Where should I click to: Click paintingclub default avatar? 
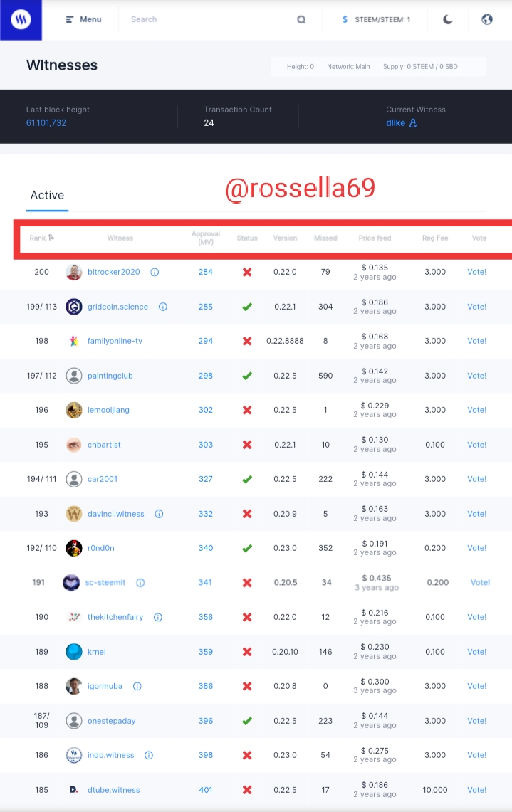[x=74, y=376]
